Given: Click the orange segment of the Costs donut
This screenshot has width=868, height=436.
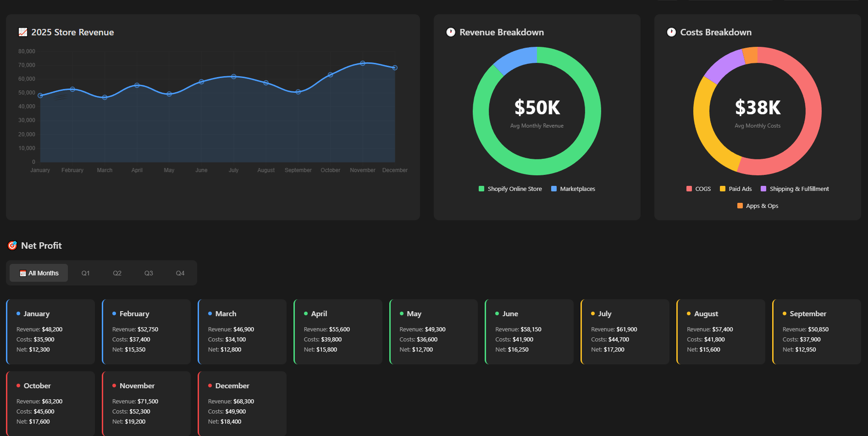Looking at the screenshot, I should tap(750, 56).
